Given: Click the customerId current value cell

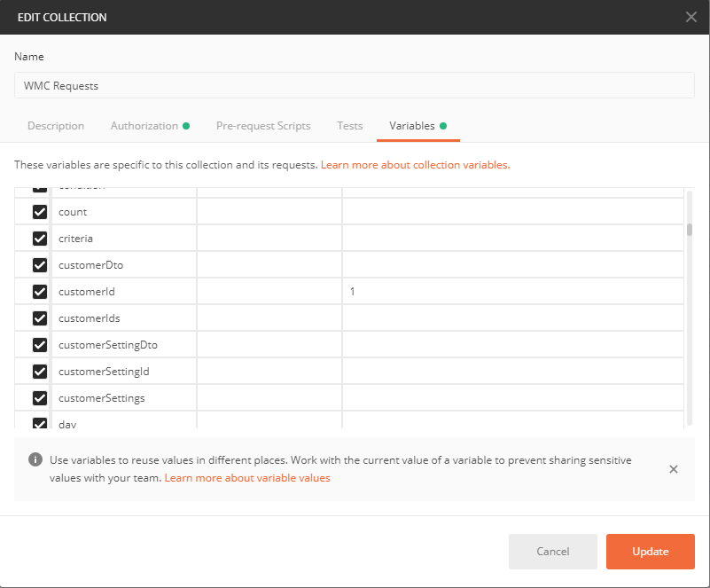Looking at the screenshot, I should pos(512,292).
